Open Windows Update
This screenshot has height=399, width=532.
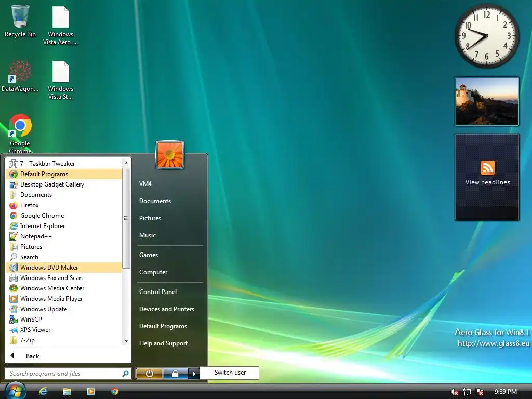click(x=64, y=309)
